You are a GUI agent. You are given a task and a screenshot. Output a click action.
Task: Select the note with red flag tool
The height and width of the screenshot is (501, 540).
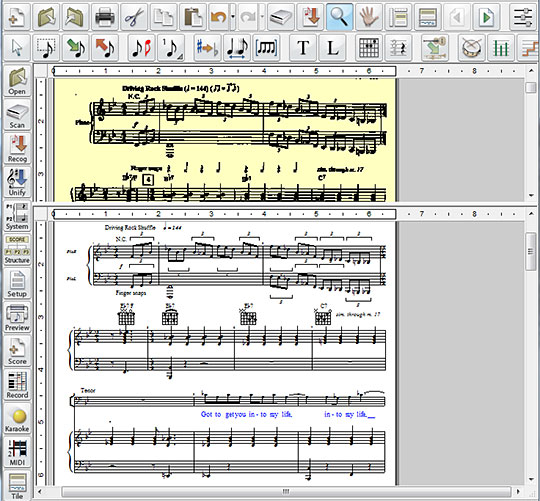(x=141, y=48)
